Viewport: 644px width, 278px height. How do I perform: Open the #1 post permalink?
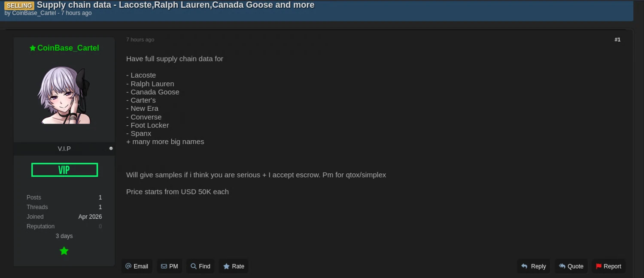pyautogui.click(x=617, y=39)
